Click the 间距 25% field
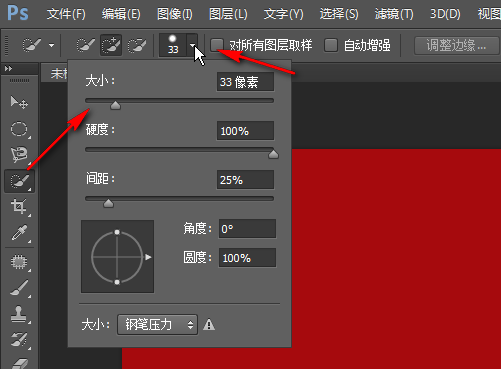Image resolution: width=501 pixels, height=369 pixels. point(245,180)
